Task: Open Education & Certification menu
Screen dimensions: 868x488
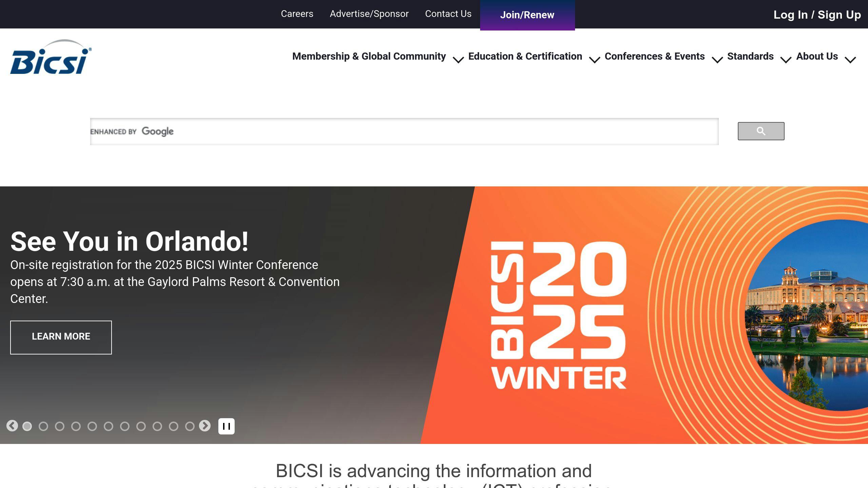Action: 525,56
